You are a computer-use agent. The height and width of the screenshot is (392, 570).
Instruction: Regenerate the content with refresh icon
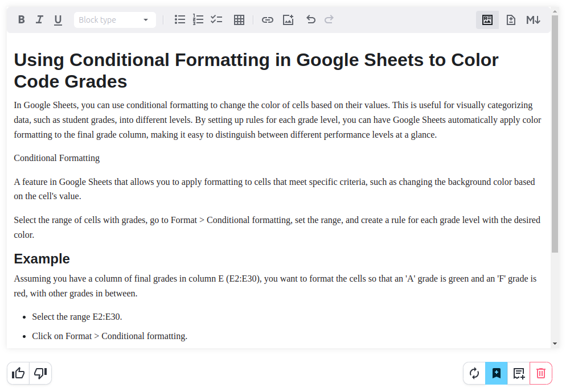(x=474, y=373)
